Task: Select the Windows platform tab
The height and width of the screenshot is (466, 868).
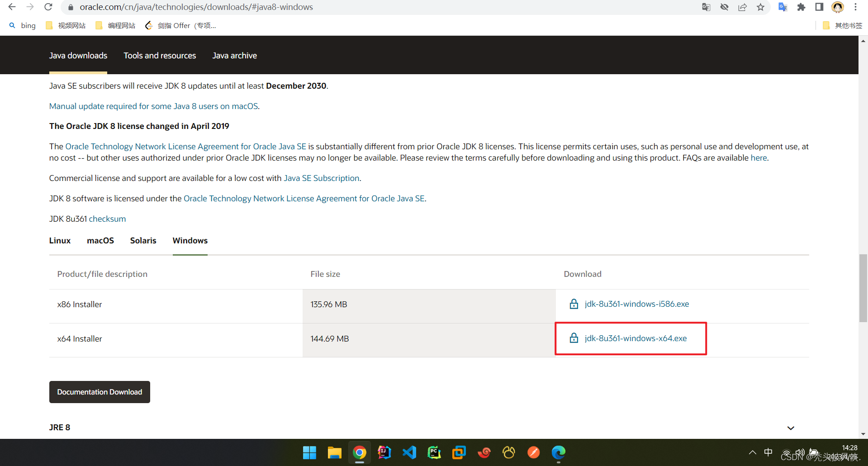Action: (x=190, y=240)
